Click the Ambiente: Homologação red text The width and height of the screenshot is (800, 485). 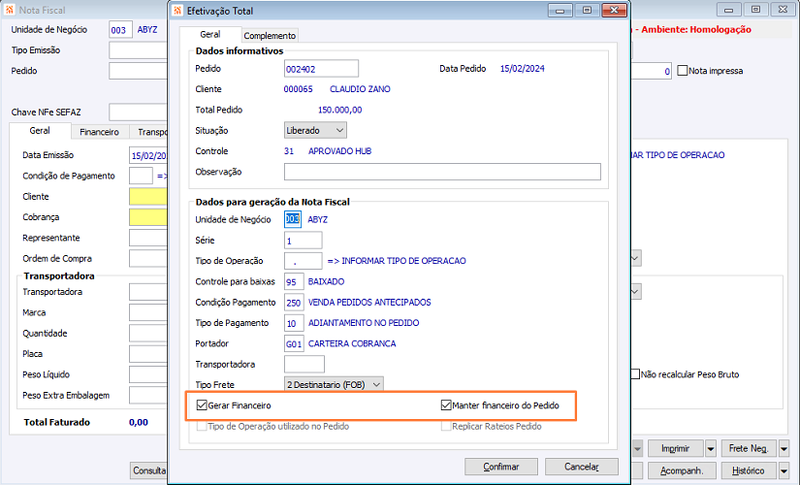(x=696, y=30)
